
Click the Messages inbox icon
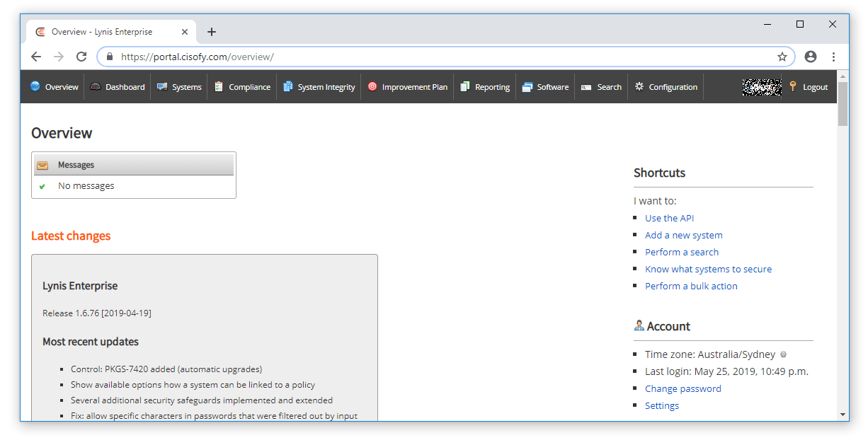tap(42, 165)
